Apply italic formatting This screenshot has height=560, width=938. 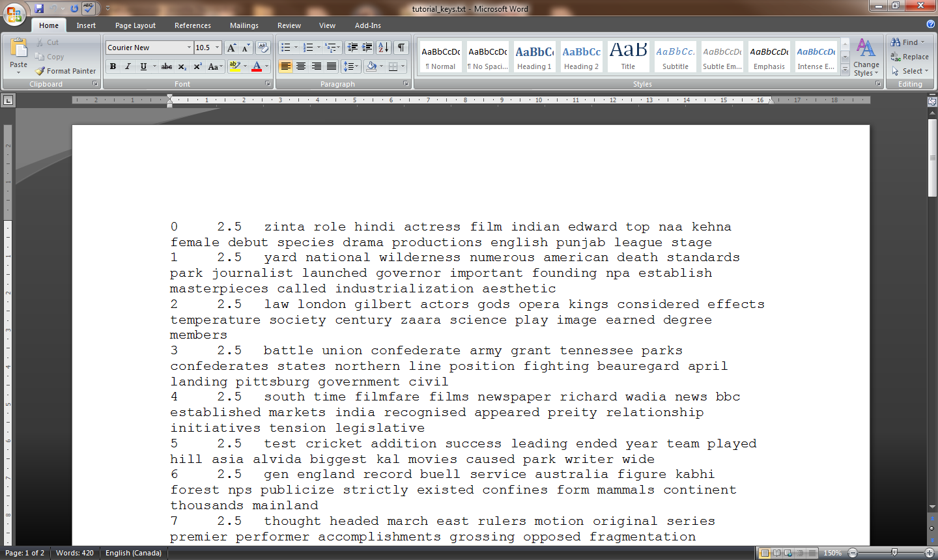click(x=126, y=66)
